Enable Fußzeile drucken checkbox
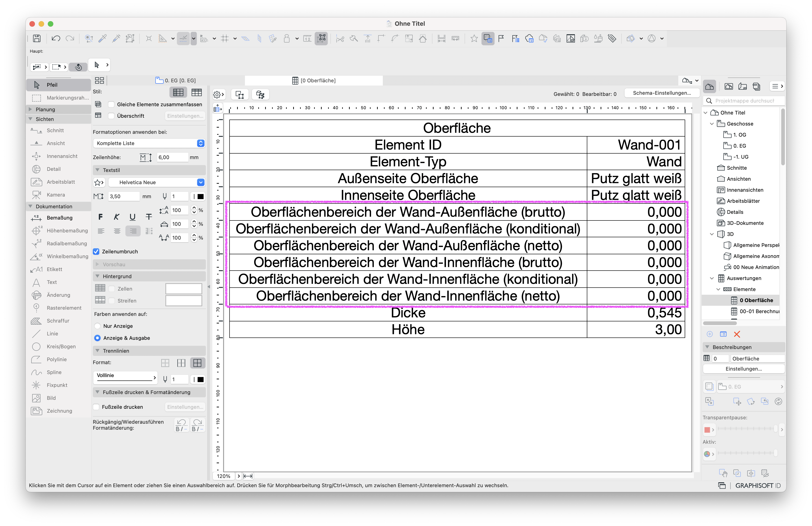This screenshot has height=526, width=812. [x=96, y=407]
